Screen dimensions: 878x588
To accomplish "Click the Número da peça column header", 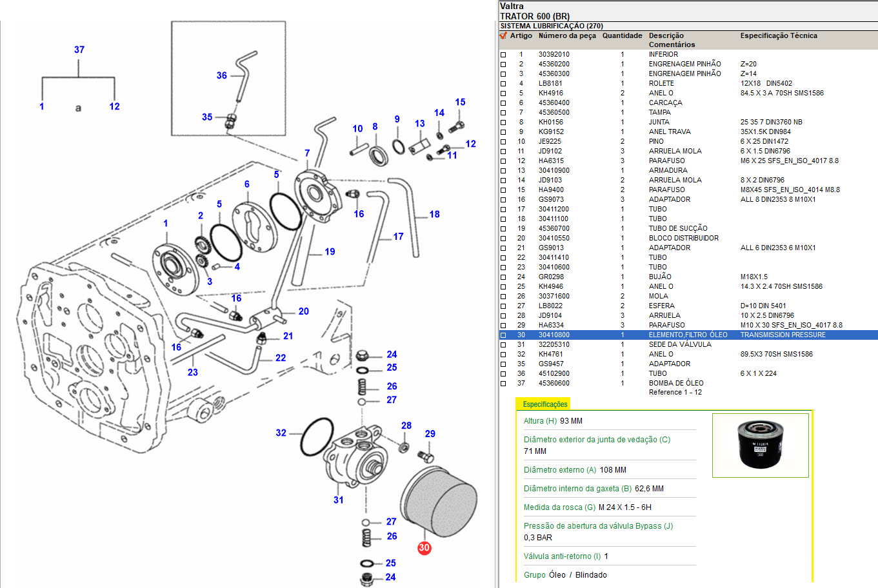I will coord(567,36).
